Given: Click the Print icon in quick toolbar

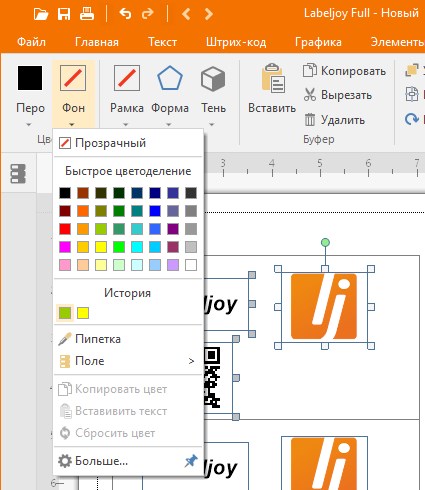Looking at the screenshot, I should coord(87,14).
